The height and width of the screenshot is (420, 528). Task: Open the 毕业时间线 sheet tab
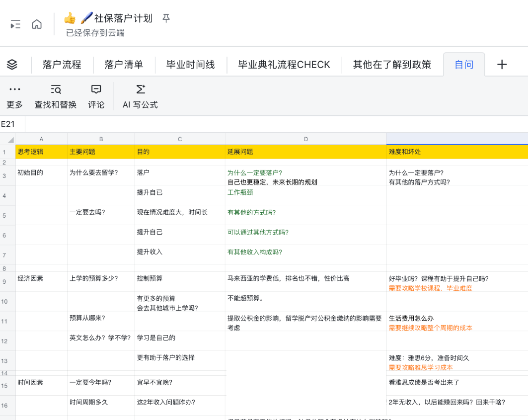point(190,65)
